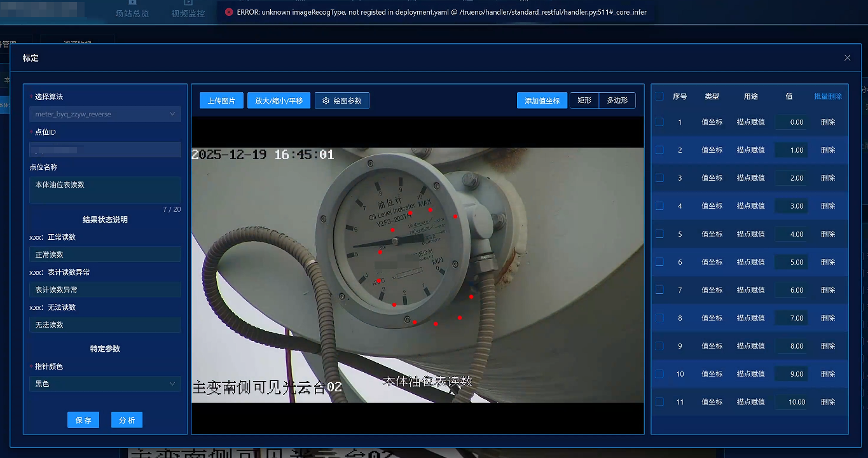868x458 pixels.
Task: Expand the 选择算法 algorithm dropdown
Action: [x=105, y=114]
